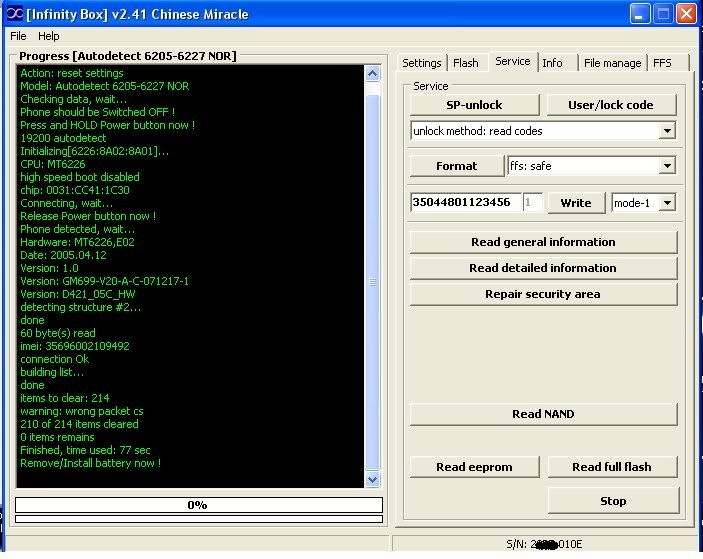Click the log scrollbar down arrow

click(x=373, y=479)
